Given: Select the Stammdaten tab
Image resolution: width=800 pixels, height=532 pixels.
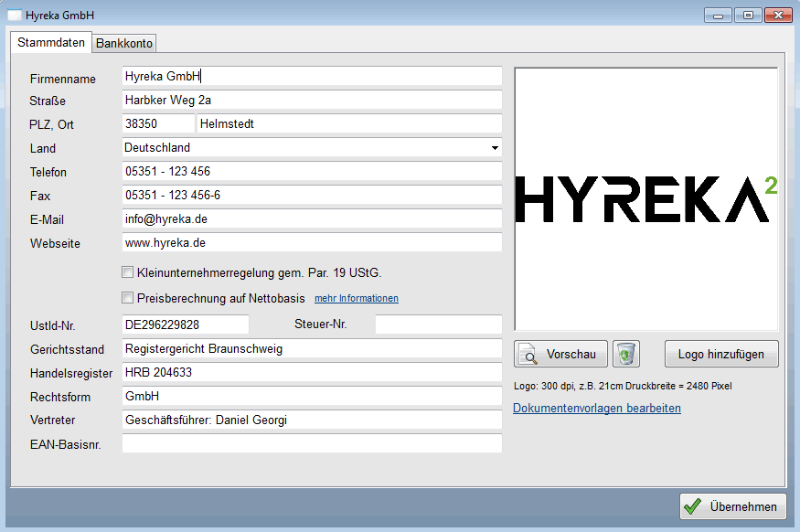Looking at the screenshot, I should 51,42.
